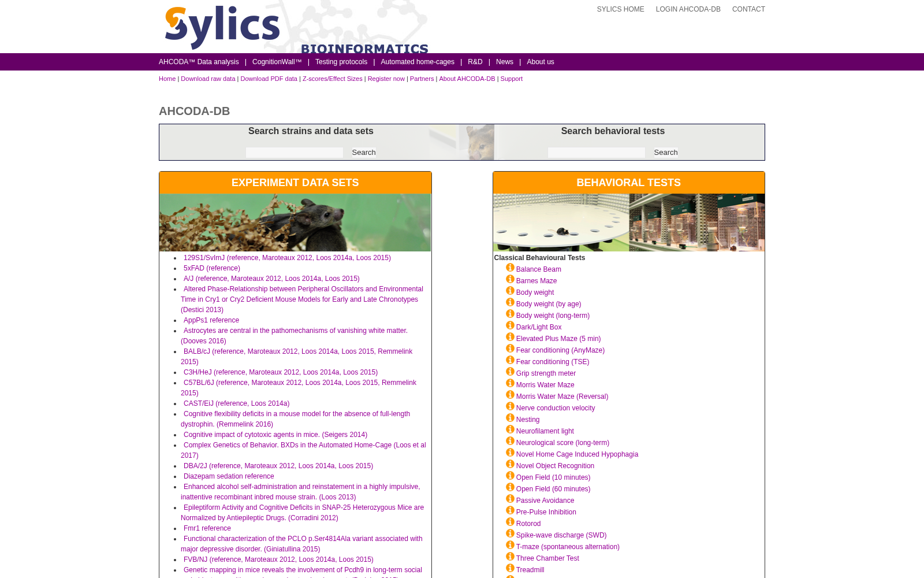Image resolution: width=924 pixels, height=578 pixels.
Task: Open the Home breadcrumb link
Action: [x=167, y=79]
